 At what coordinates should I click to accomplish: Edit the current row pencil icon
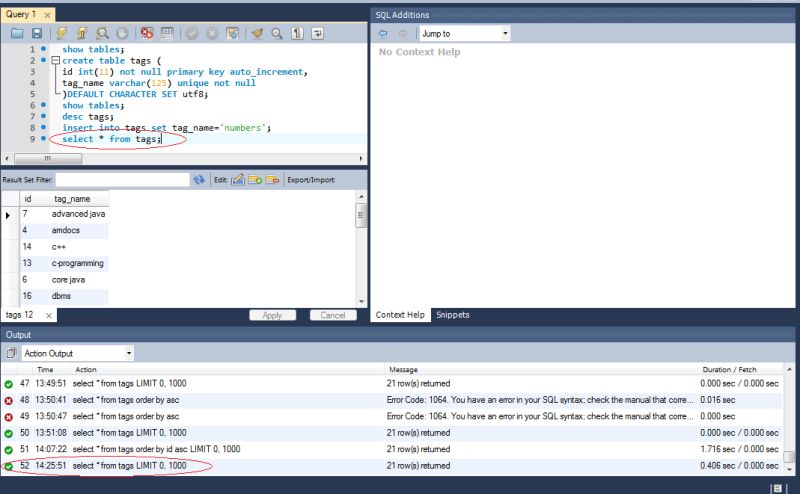238,180
